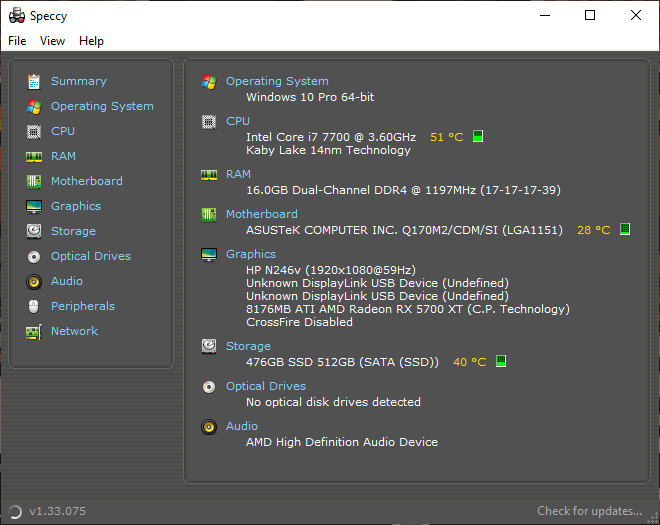Image resolution: width=660 pixels, height=525 pixels.
Task: Click the motherboard temperature green indicator icon
Action: pyautogui.click(x=625, y=229)
